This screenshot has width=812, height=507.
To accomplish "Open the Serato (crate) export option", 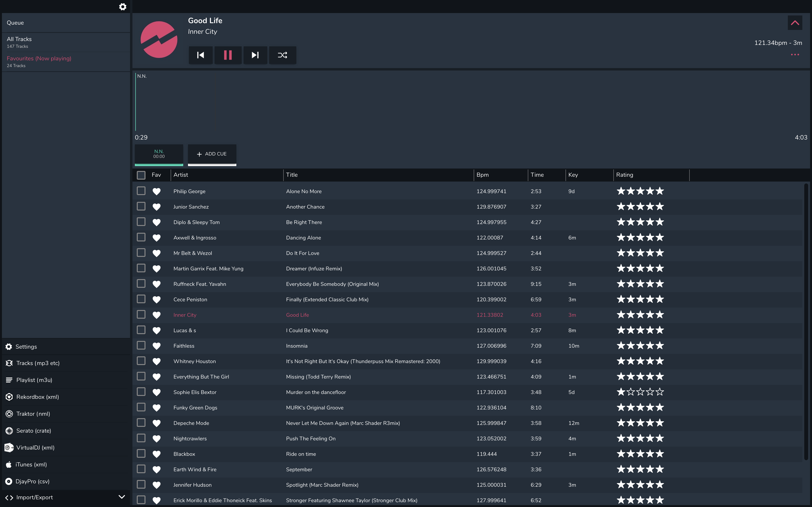I will pos(34,430).
